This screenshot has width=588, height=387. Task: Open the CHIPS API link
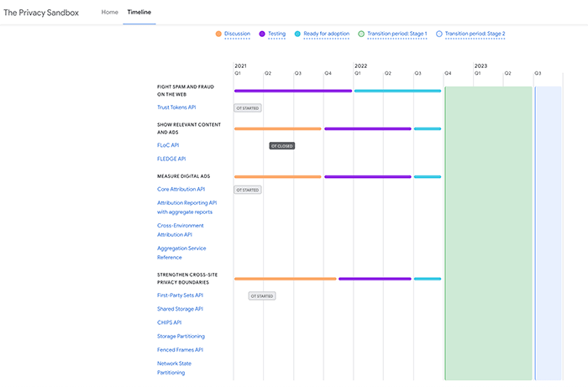(x=169, y=322)
